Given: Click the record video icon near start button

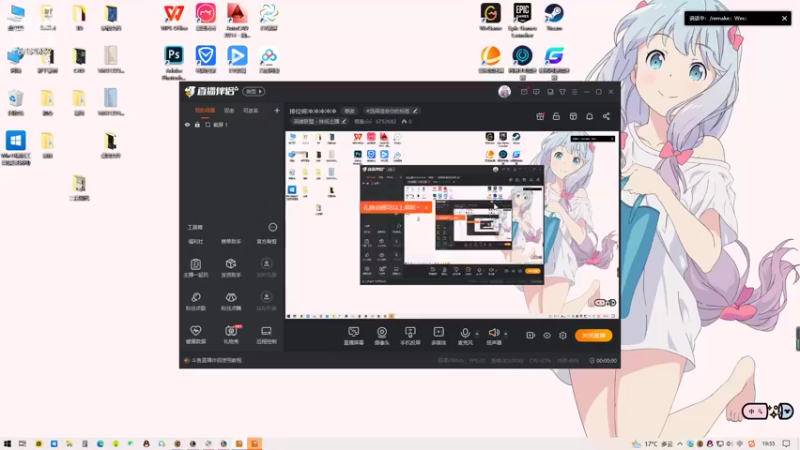Looking at the screenshot, I should coord(531,335).
